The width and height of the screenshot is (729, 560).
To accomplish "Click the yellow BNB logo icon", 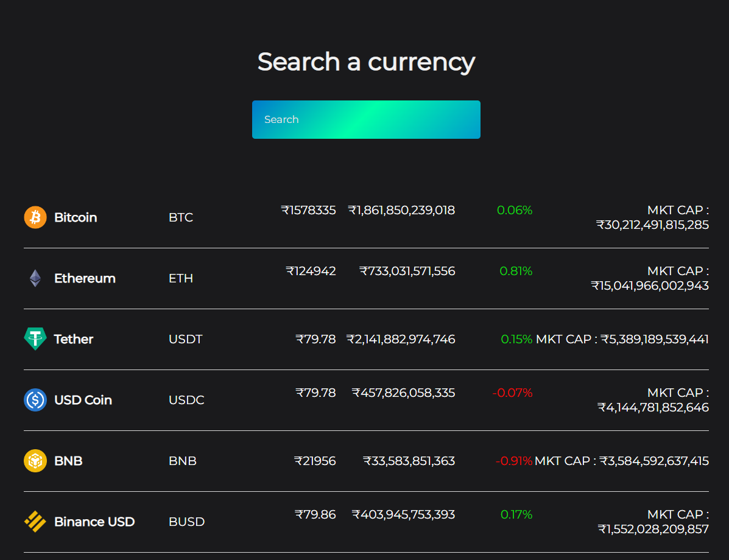I will [35, 461].
